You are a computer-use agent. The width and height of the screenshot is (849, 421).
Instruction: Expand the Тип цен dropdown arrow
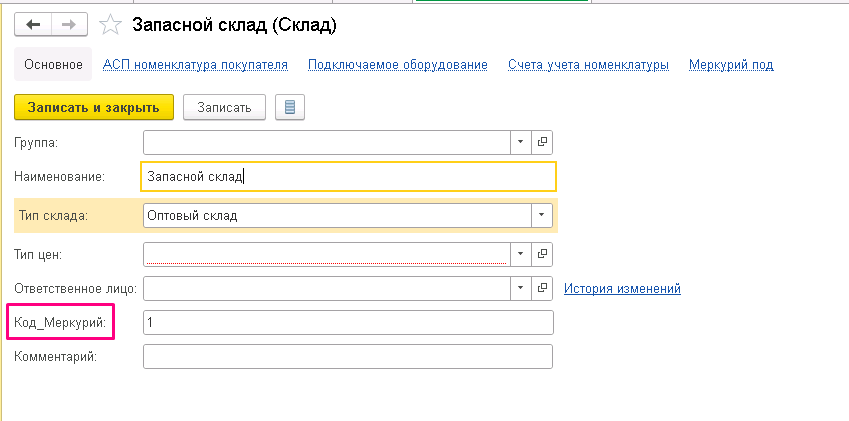[520, 254]
